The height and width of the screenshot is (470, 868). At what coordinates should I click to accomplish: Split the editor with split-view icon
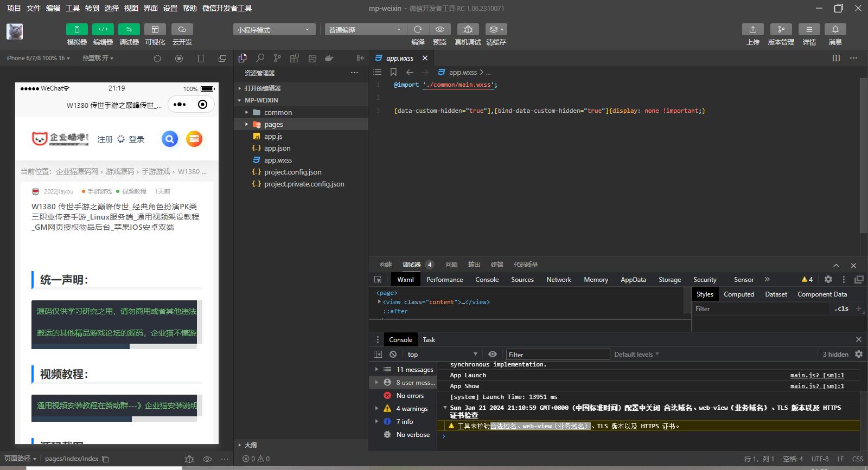coord(836,58)
